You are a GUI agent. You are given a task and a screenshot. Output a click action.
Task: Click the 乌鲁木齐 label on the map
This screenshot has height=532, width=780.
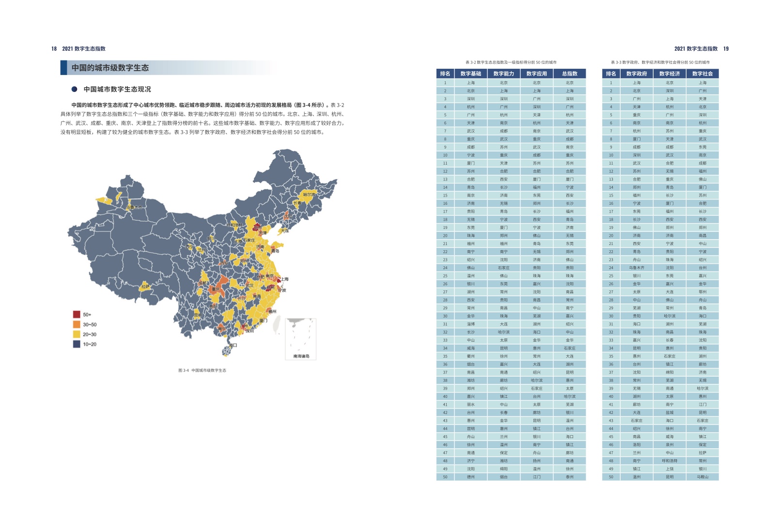pos(134,207)
